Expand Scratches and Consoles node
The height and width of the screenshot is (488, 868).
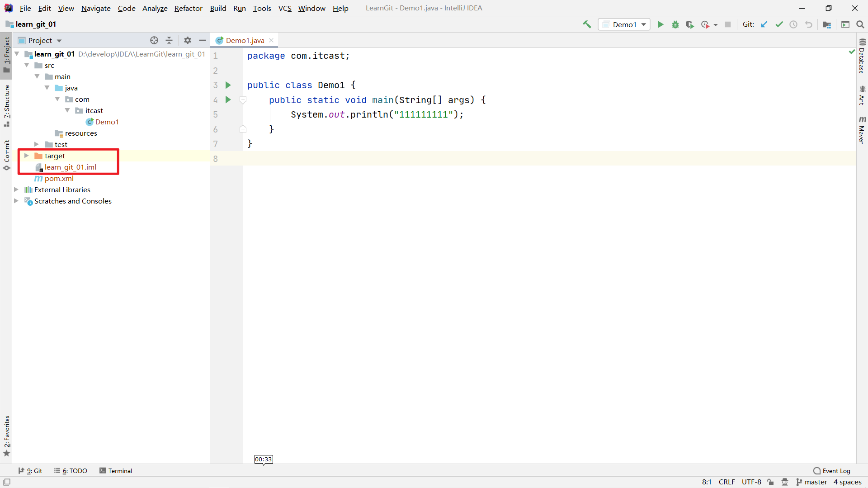pos(16,201)
